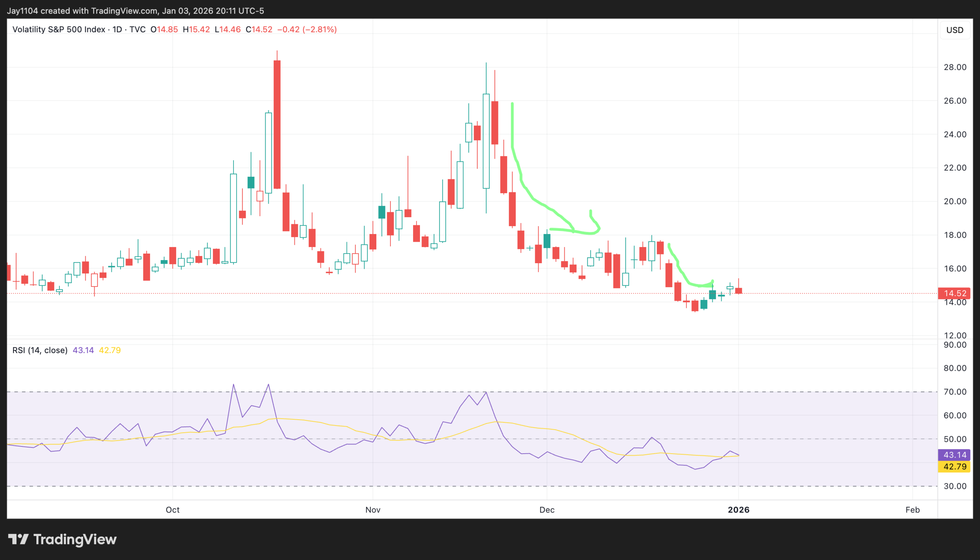
Task: Open the USD currency selector
Action: (955, 30)
